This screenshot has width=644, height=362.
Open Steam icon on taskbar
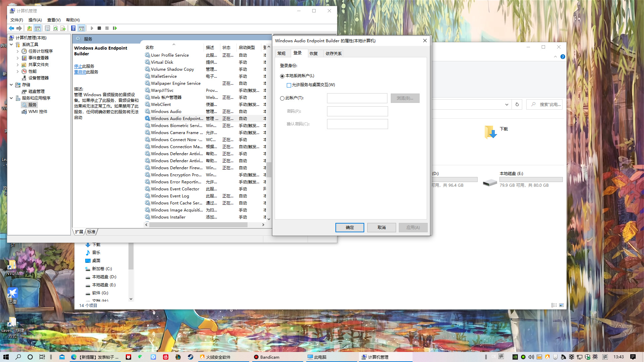(x=190, y=357)
